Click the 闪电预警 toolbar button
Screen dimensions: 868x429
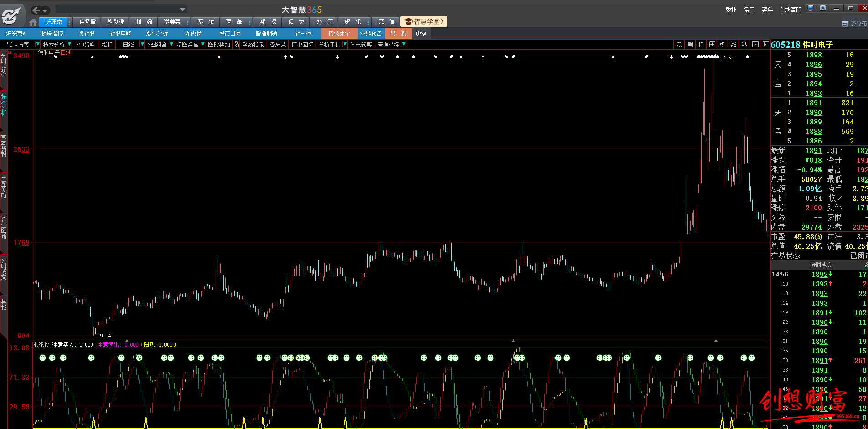pos(361,45)
